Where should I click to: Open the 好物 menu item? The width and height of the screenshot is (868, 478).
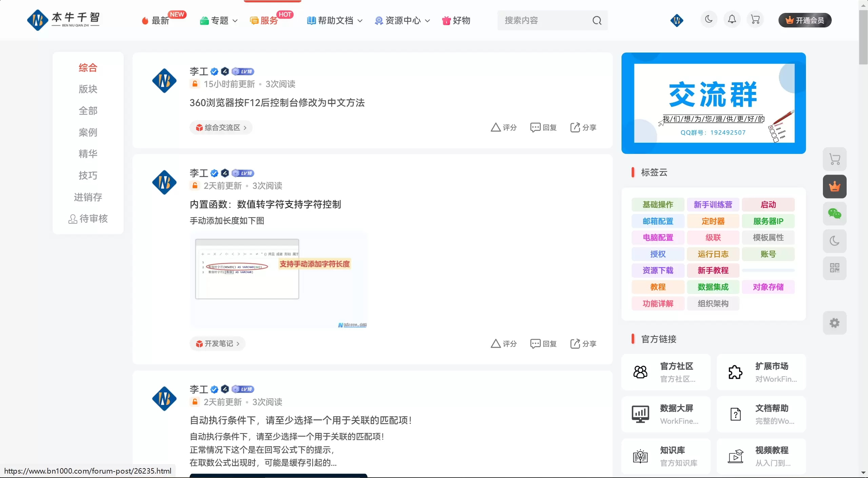(x=456, y=20)
